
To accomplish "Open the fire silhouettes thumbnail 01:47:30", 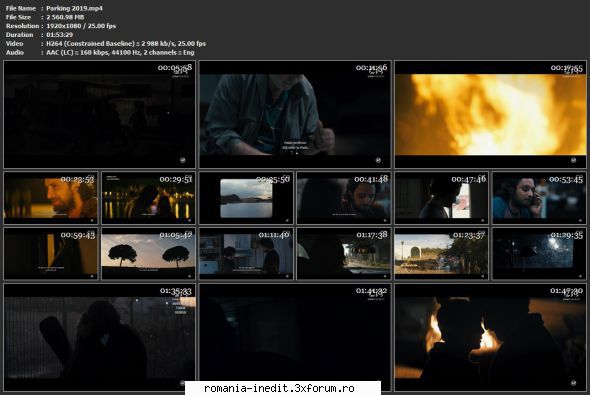I will point(490,337).
